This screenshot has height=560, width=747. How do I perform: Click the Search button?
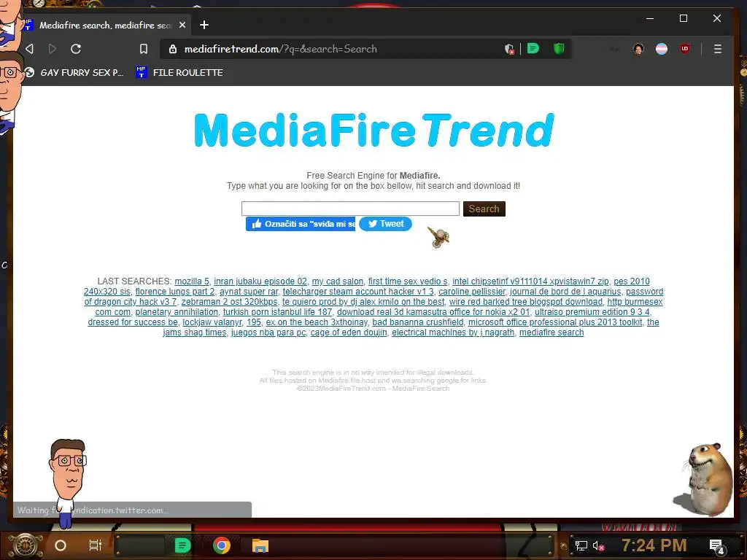pyautogui.click(x=484, y=209)
